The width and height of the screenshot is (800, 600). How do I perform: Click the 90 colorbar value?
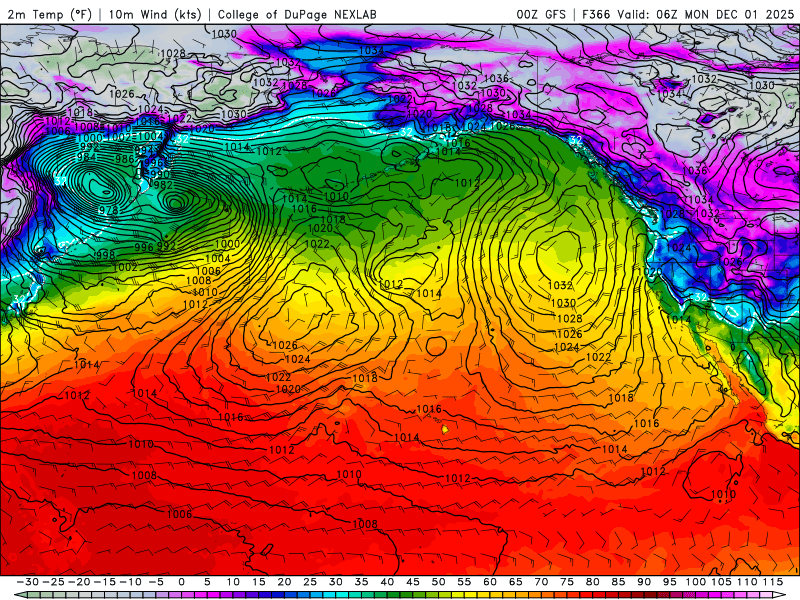coord(644,582)
